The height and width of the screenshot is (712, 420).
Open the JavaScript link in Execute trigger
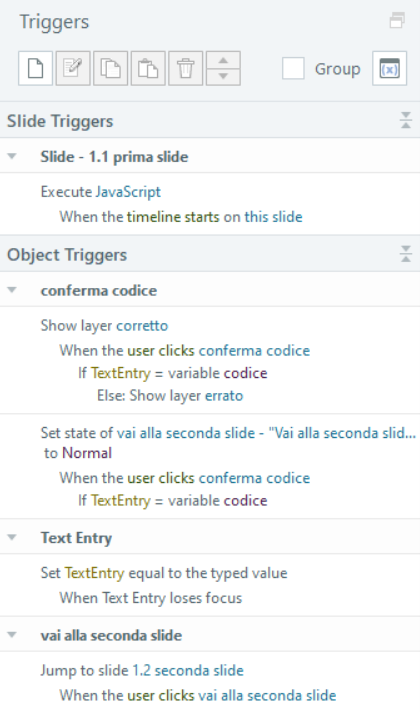128,192
